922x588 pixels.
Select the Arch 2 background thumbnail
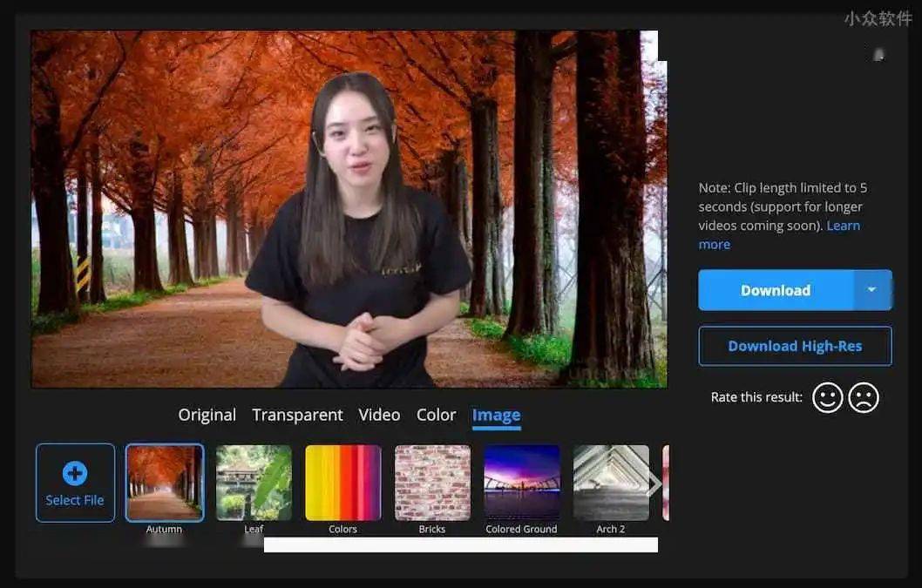[611, 483]
